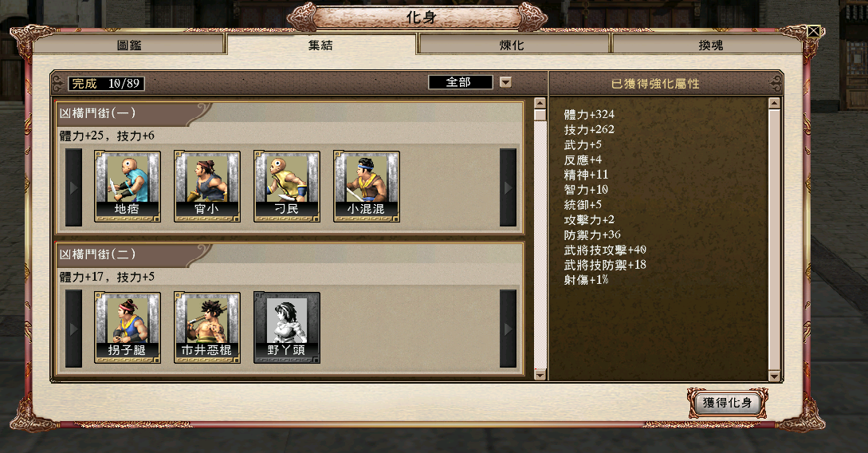Select the 宵小 character portrait
Image resolution: width=868 pixels, height=453 pixels.
(207, 187)
